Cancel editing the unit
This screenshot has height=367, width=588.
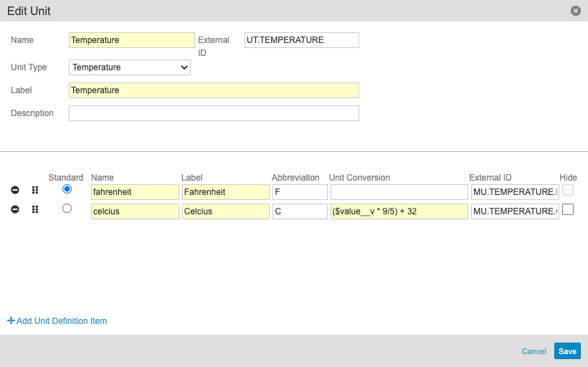coord(534,351)
